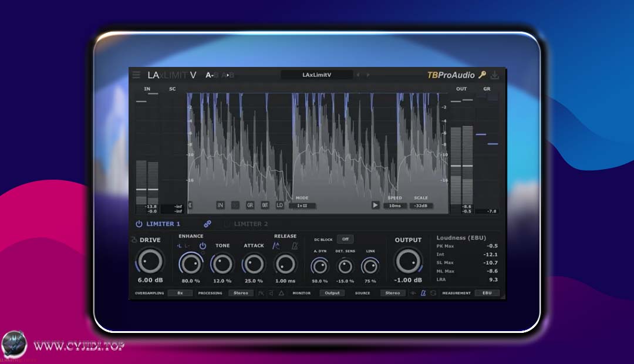Go to the next preset arrow
The height and width of the screenshot is (364, 634).
[368, 75]
